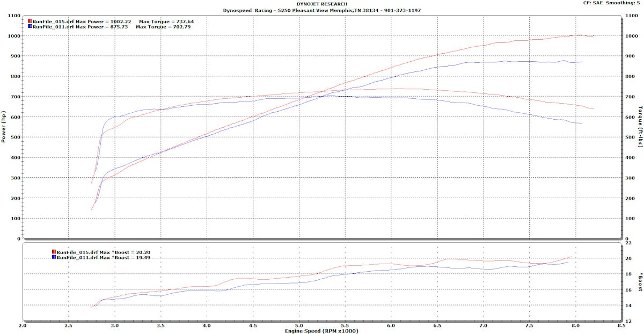This screenshot has height=334, width=644.
Task: Click the blue swatch beside RunFile_011 Max Power
Action: pyautogui.click(x=30, y=26)
